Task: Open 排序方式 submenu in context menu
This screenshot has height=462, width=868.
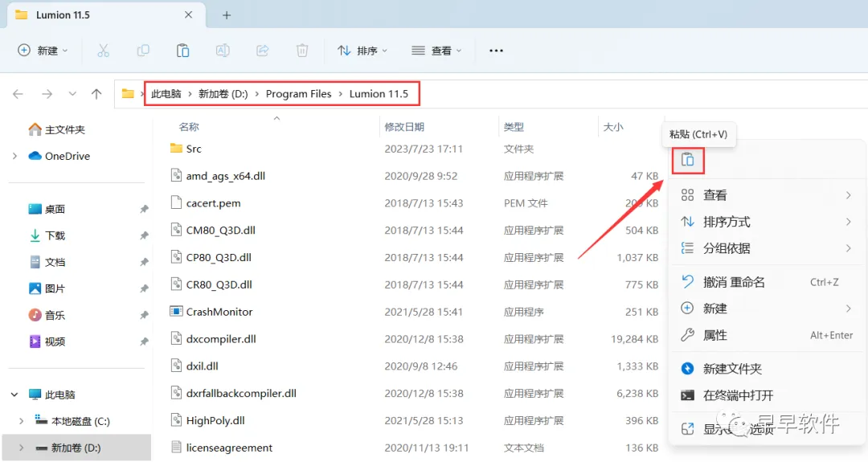Action: click(x=767, y=222)
